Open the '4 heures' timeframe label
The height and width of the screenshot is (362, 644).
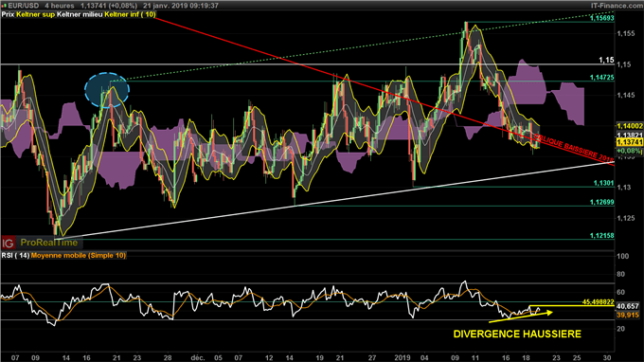coord(60,6)
